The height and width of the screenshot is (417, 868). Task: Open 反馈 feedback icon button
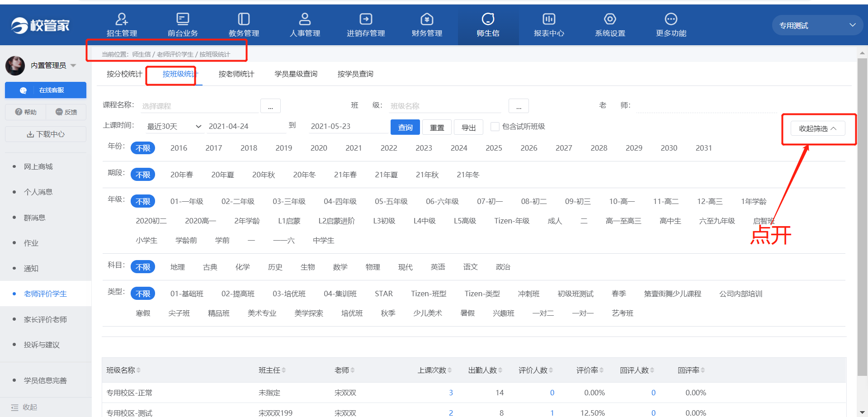click(x=66, y=112)
